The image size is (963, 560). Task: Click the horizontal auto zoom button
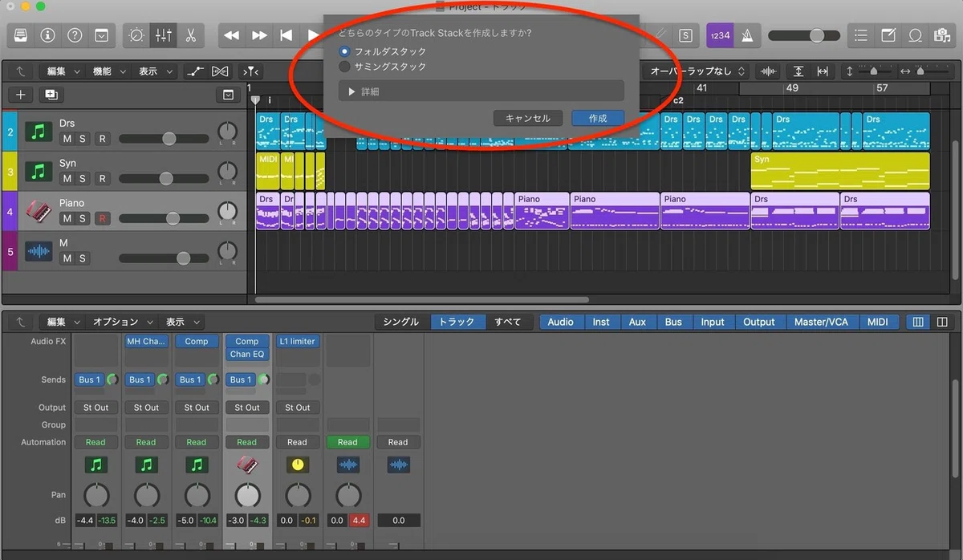(x=821, y=71)
